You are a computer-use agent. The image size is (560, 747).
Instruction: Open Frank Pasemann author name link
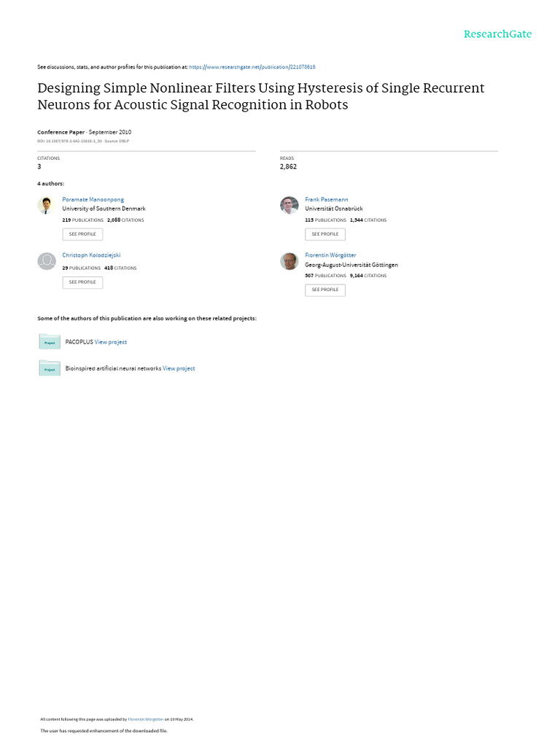click(326, 199)
